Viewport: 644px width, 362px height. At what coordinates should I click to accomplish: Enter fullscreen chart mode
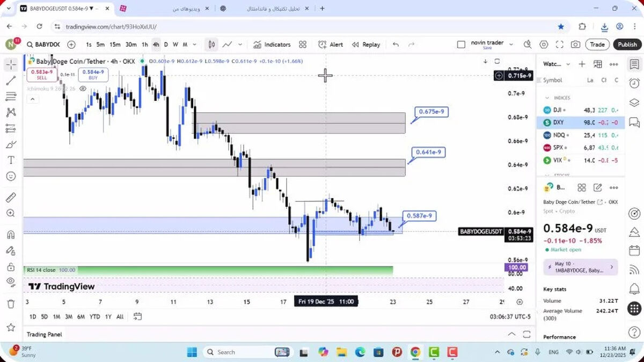[560, 45]
